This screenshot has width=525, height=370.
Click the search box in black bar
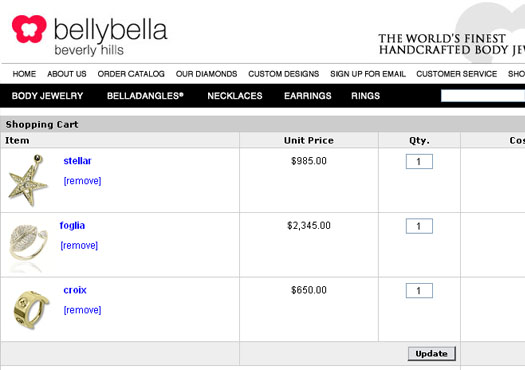(483, 96)
